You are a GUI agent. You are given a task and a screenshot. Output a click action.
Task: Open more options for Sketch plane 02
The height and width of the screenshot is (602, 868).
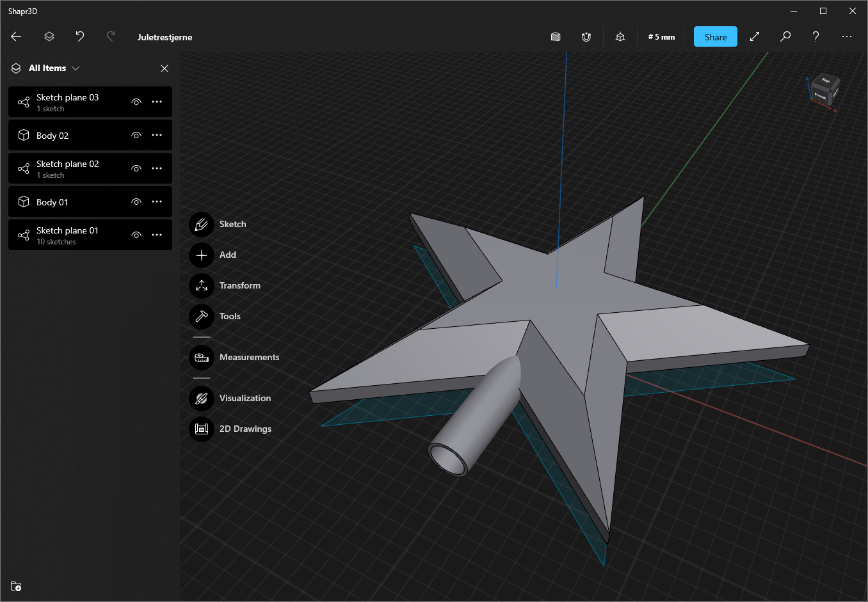157,168
